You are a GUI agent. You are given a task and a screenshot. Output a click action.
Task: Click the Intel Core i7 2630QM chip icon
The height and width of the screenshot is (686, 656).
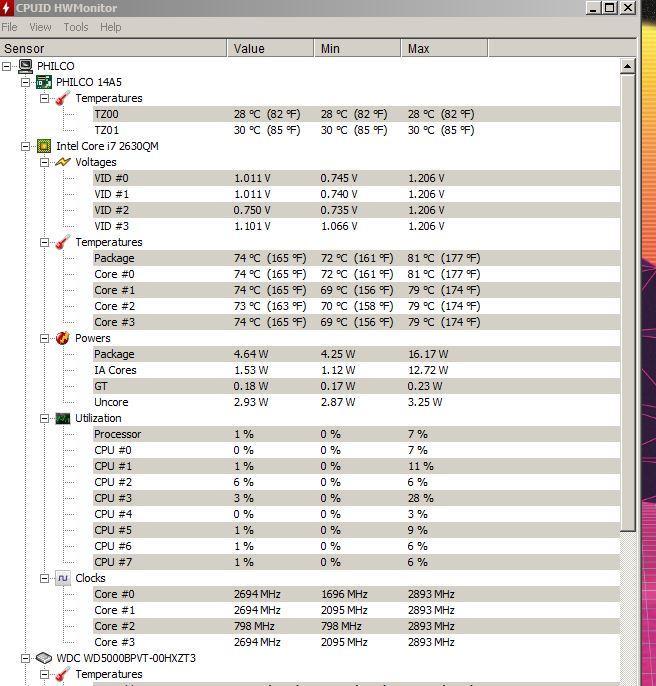(x=44, y=146)
